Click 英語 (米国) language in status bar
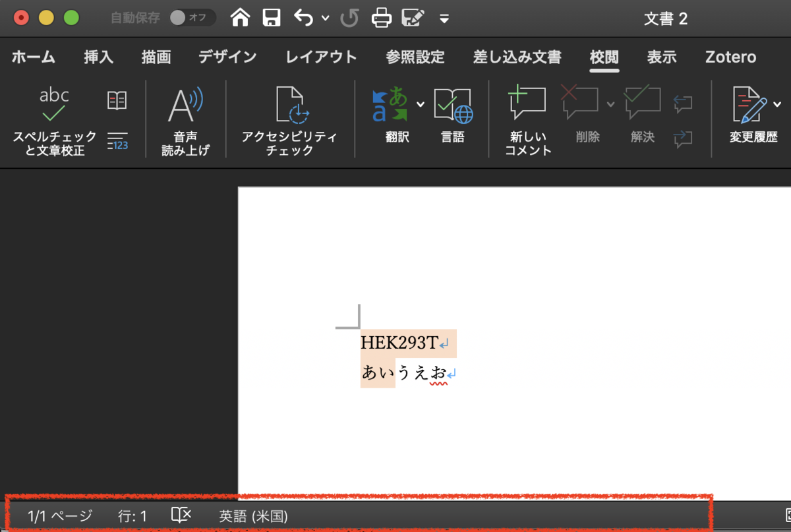This screenshot has height=532, width=791. (253, 516)
